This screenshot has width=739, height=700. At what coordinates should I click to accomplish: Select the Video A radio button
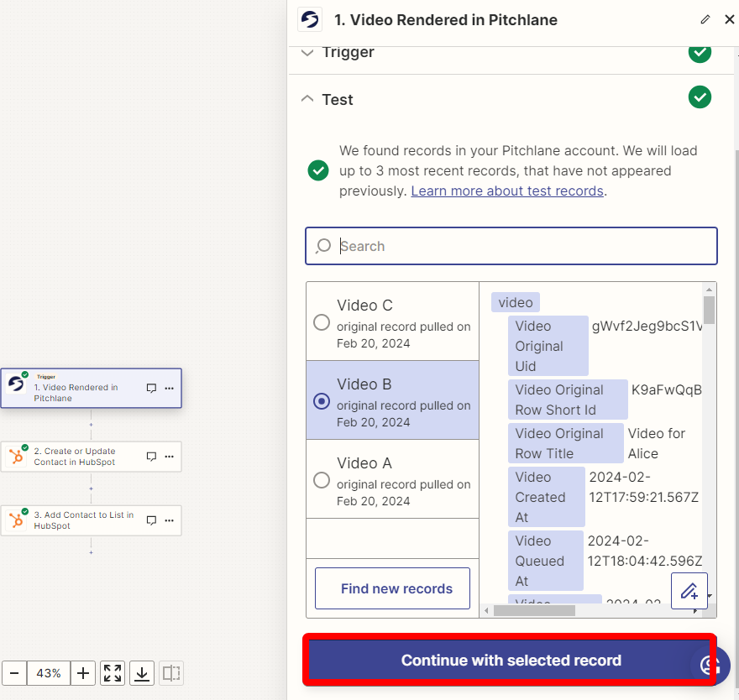tap(322, 480)
